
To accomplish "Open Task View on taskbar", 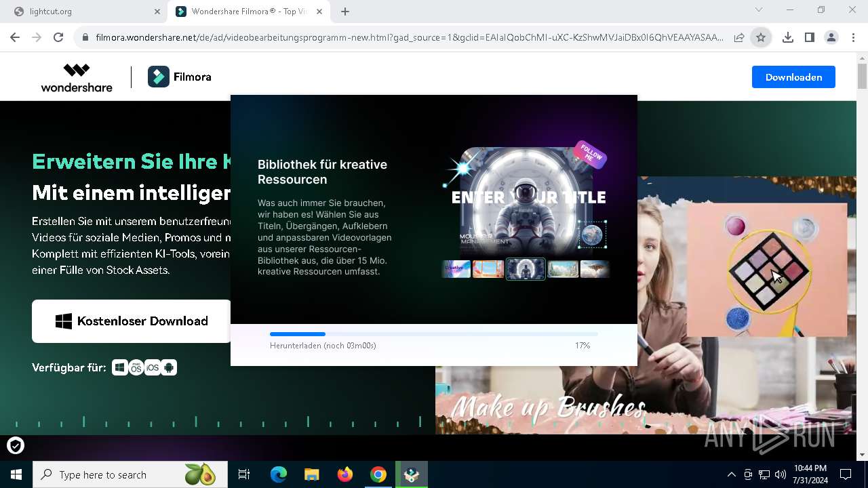I will click(x=244, y=474).
